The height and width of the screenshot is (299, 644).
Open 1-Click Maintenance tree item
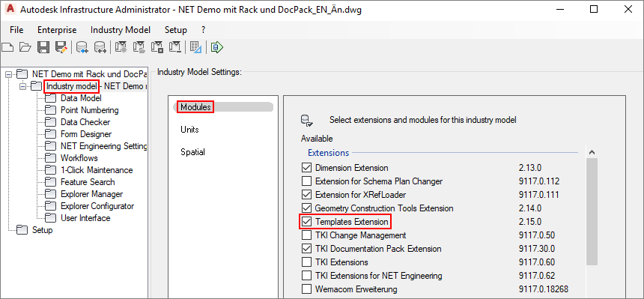97,170
